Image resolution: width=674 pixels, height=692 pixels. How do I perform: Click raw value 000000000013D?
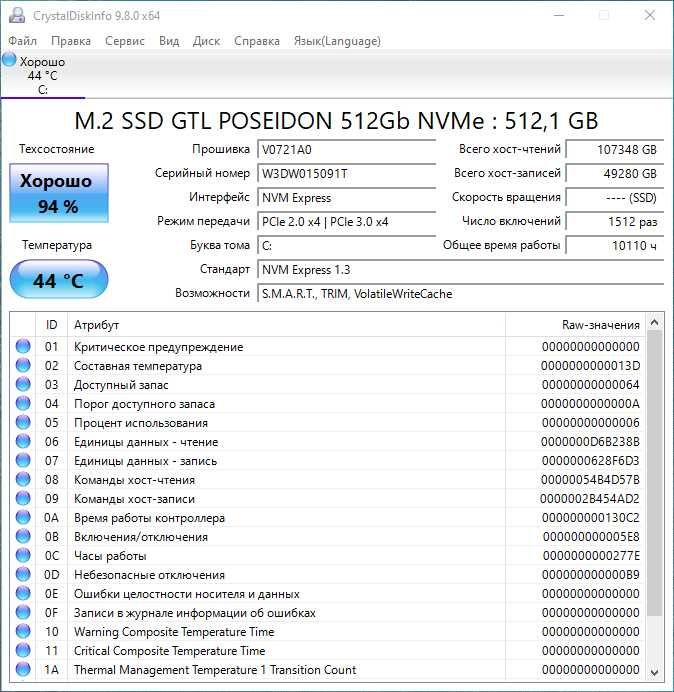(x=590, y=365)
